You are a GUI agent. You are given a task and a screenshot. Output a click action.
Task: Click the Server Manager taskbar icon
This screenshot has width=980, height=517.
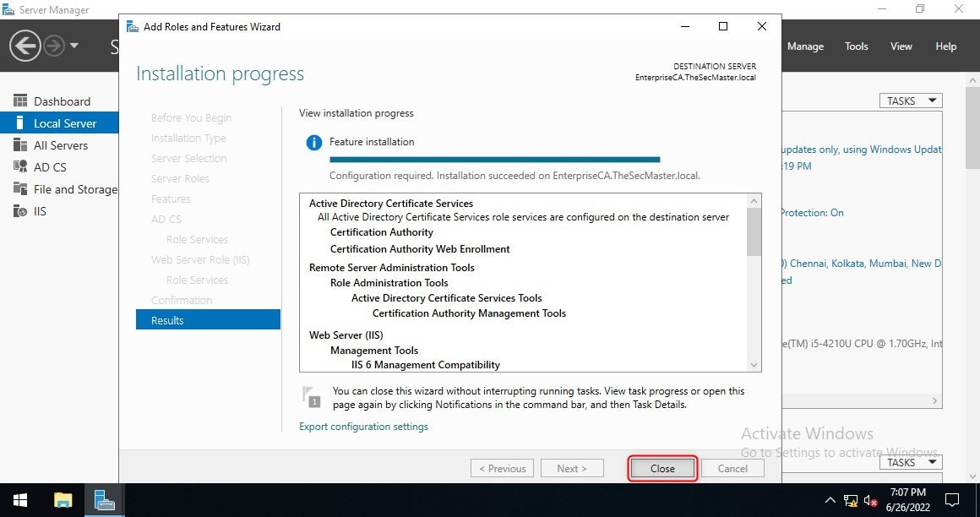(x=103, y=500)
